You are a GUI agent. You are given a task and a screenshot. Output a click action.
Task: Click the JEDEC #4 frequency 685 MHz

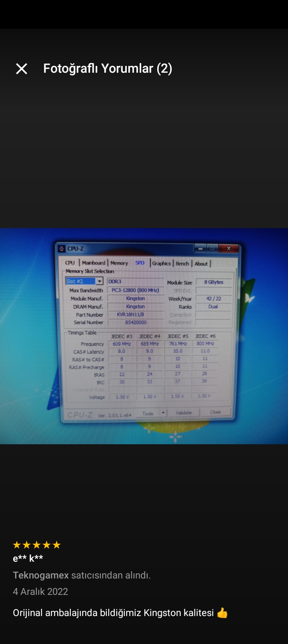click(150, 344)
